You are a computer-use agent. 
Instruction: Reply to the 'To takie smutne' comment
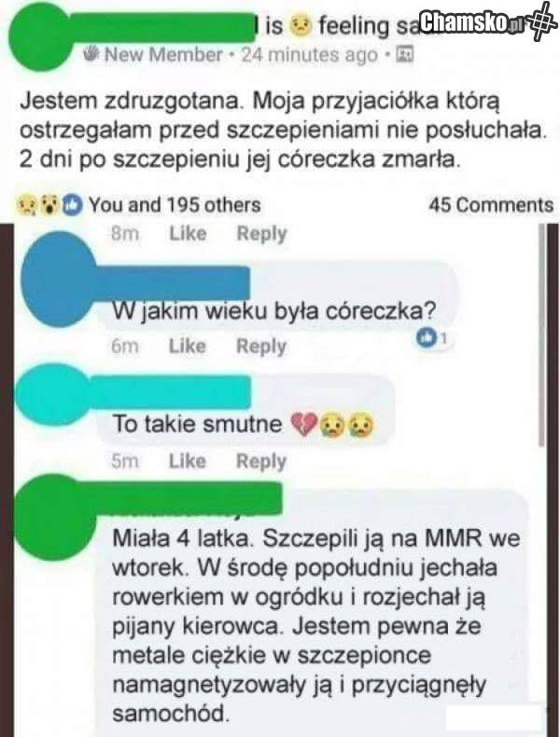(261, 462)
